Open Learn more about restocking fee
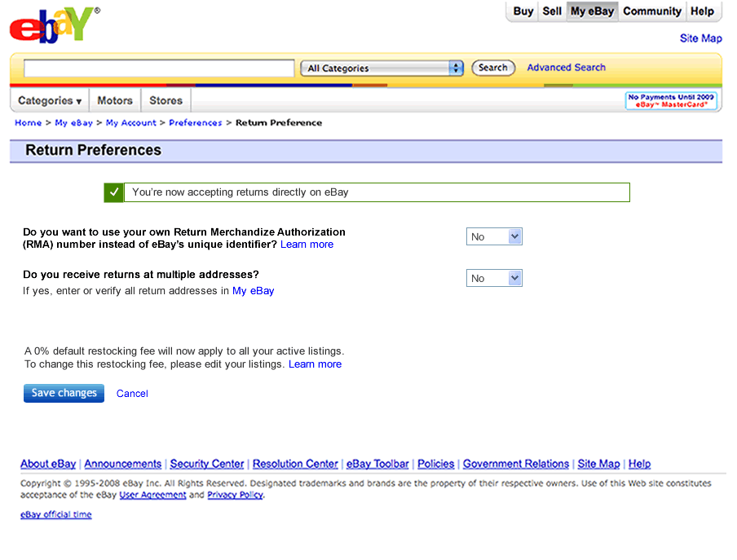This screenshot has width=737, height=560. [315, 364]
